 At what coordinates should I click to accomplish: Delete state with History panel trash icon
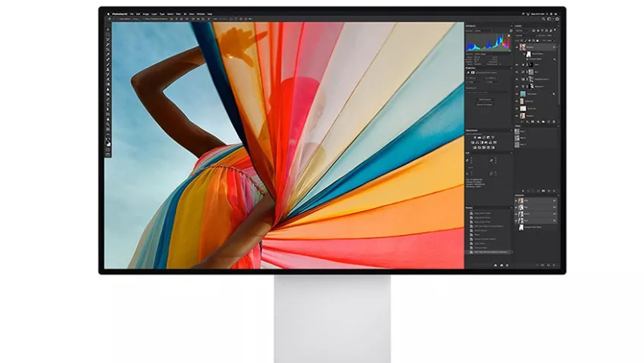pyautogui.click(x=507, y=266)
